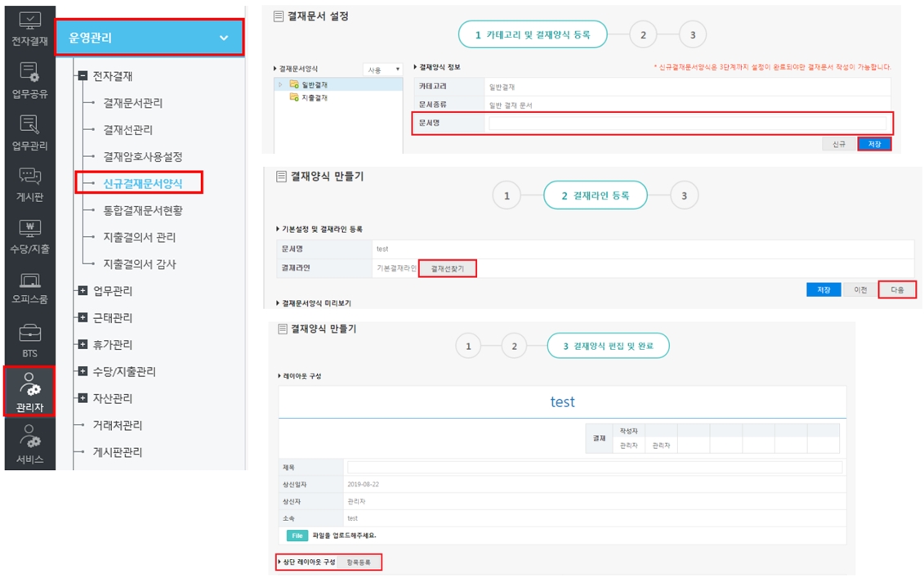The width and height of the screenshot is (924, 578).
Task: Select the 일반결재 folder icon
Action: (x=293, y=84)
